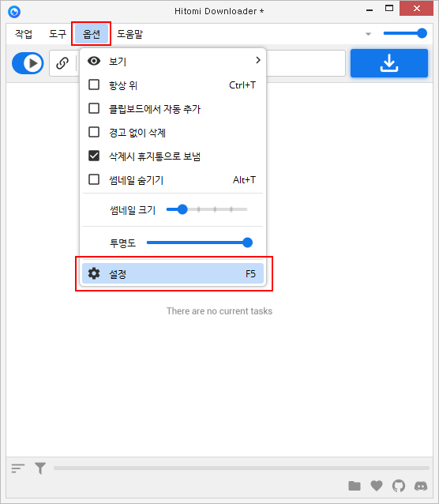Click the blue slider at the top right

coord(405,33)
